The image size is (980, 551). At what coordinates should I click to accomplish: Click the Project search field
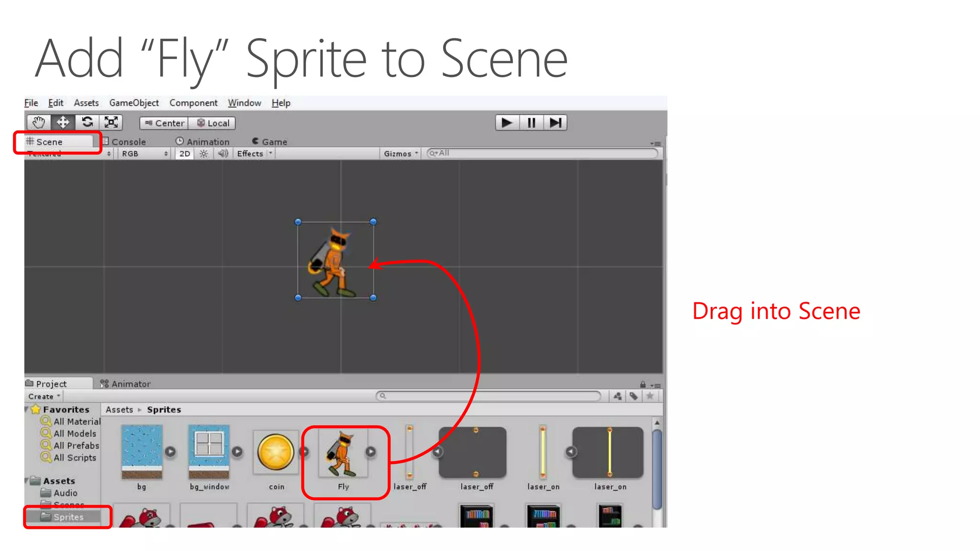coord(488,396)
